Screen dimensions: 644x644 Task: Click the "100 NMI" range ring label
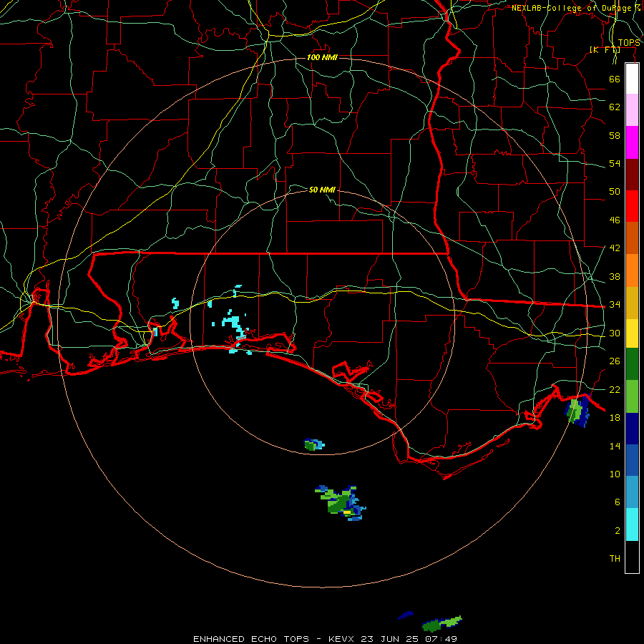(x=322, y=57)
